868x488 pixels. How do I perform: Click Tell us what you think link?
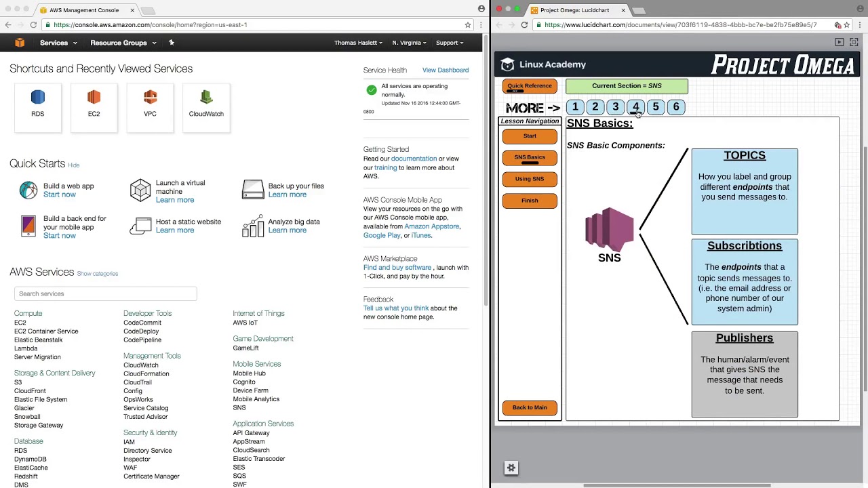(396, 308)
